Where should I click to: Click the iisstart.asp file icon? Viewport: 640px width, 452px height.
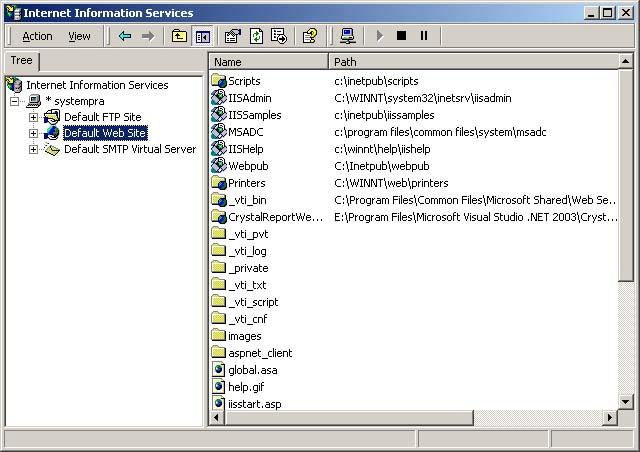click(219, 403)
